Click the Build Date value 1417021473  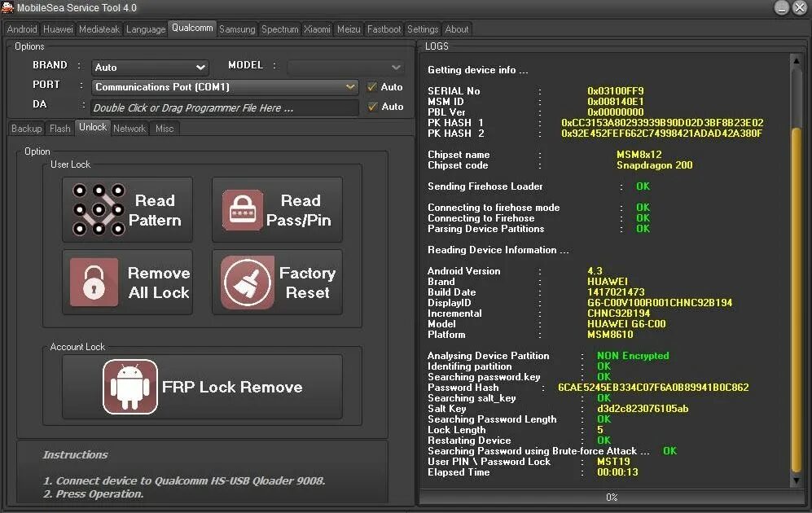(x=616, y=292)
